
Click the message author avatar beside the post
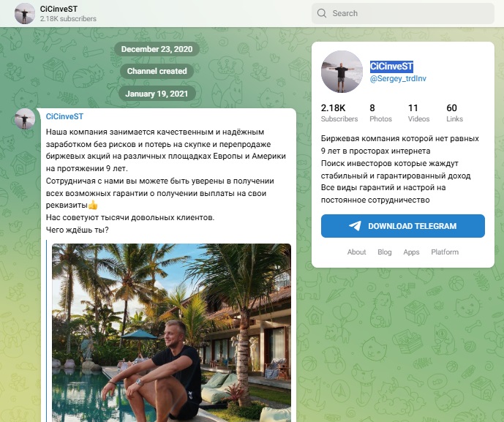coord(25,119)
